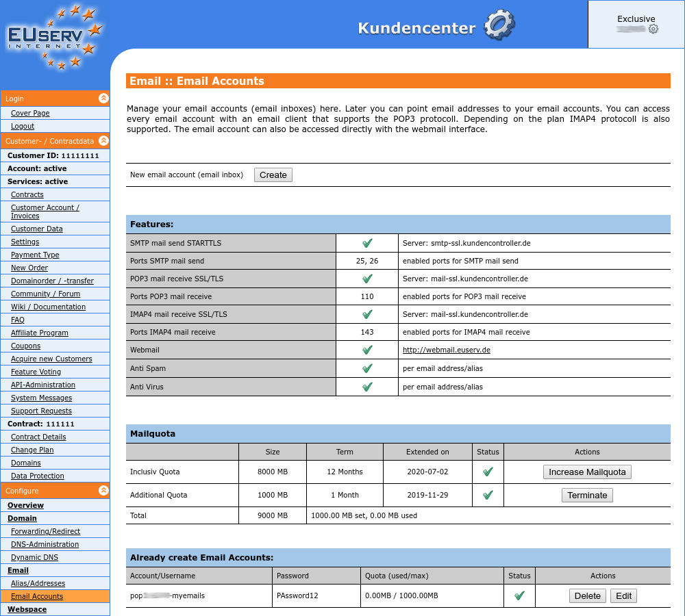Click 'Contract: 111111' label
685x616 pixels.
coord(41,424)
